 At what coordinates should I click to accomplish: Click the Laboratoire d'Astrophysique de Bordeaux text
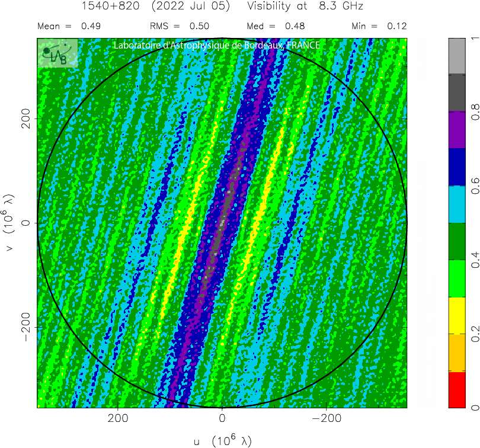[216, 46]
